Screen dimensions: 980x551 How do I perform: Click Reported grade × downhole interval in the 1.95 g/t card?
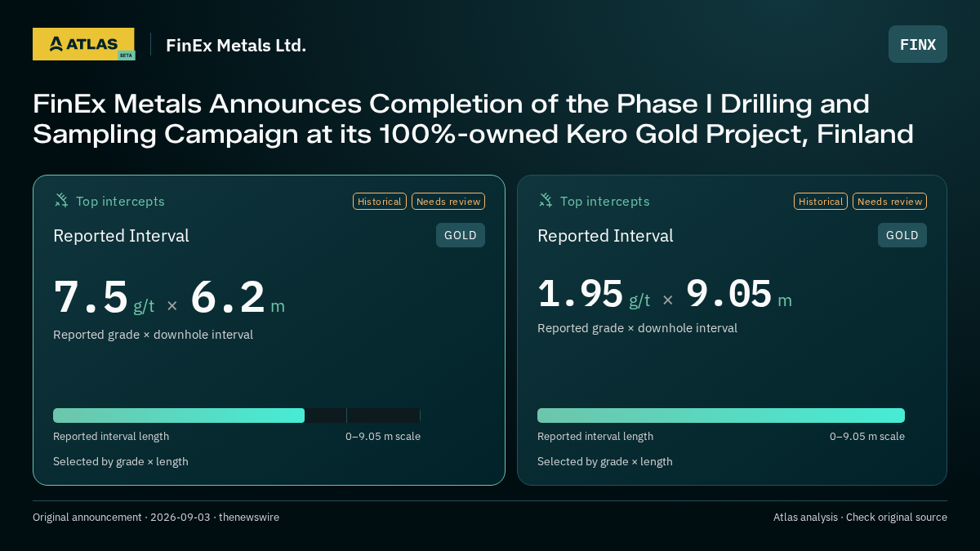click(x=637, y=328)
